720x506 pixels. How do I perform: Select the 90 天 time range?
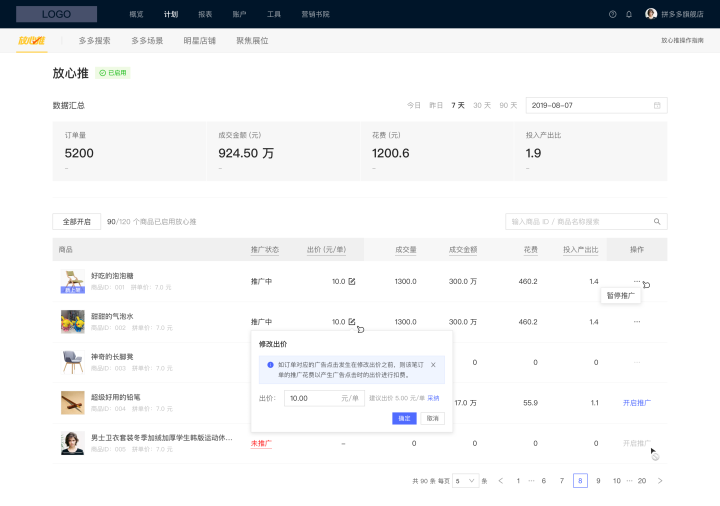[x=508, y=105]
